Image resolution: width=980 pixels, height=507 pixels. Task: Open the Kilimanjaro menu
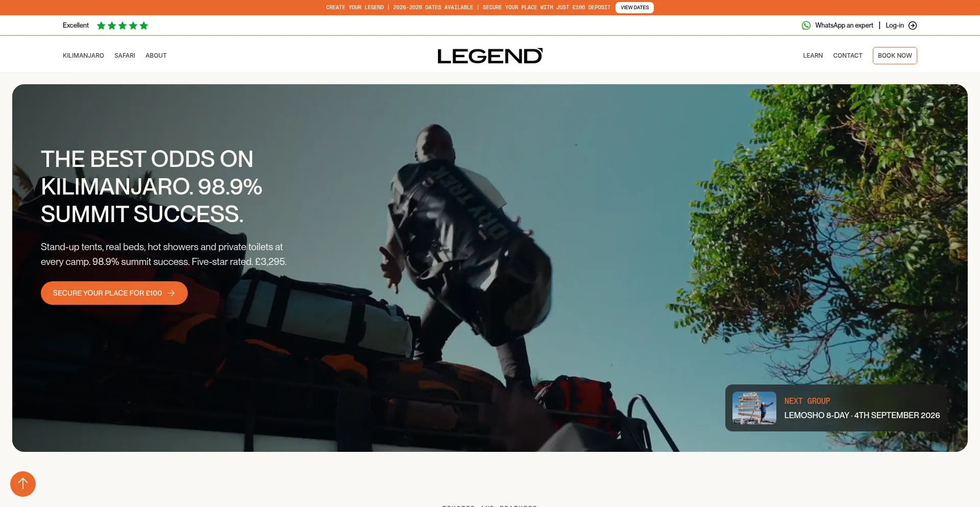83,56
